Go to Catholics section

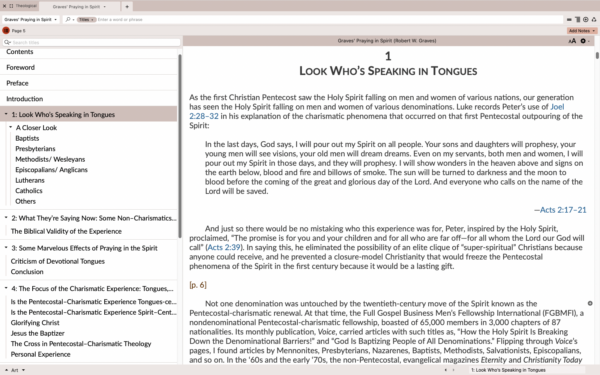29,191
